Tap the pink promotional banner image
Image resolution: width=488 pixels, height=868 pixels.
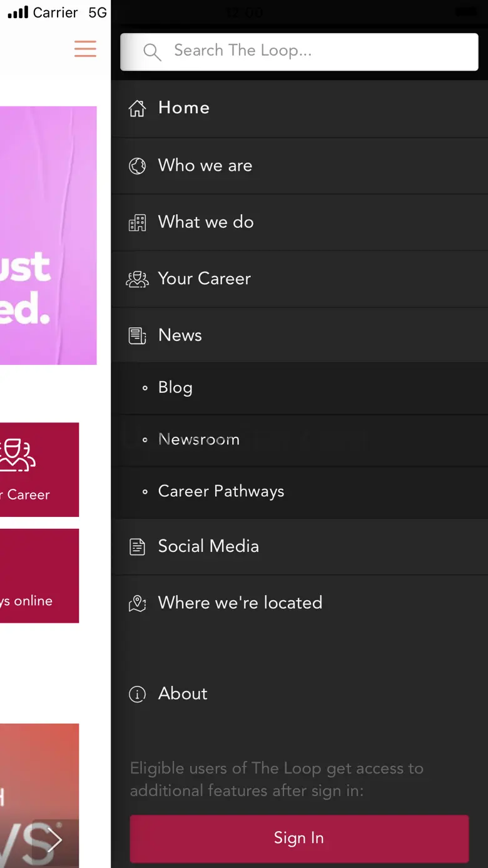pyautogui.click(x=48, y=235)
